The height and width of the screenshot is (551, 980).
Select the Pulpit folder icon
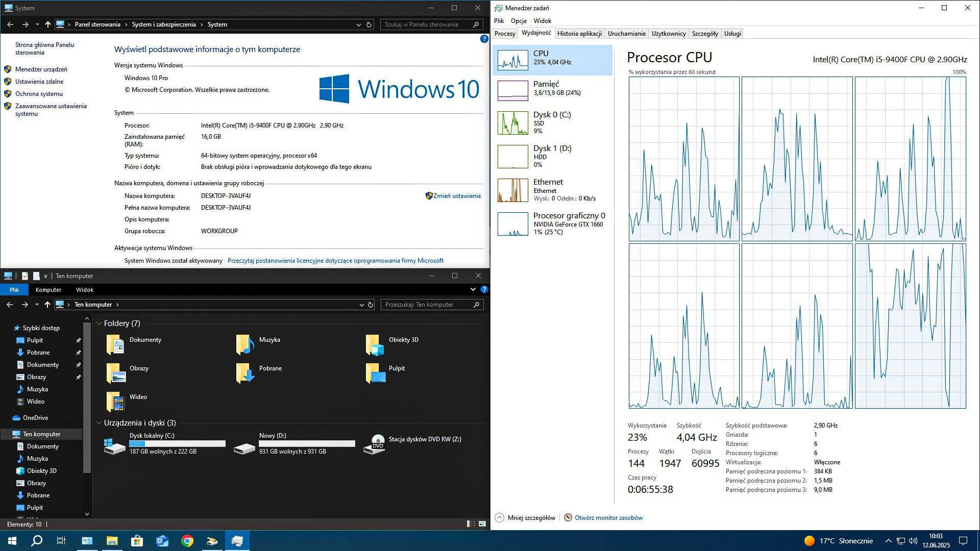375,373
